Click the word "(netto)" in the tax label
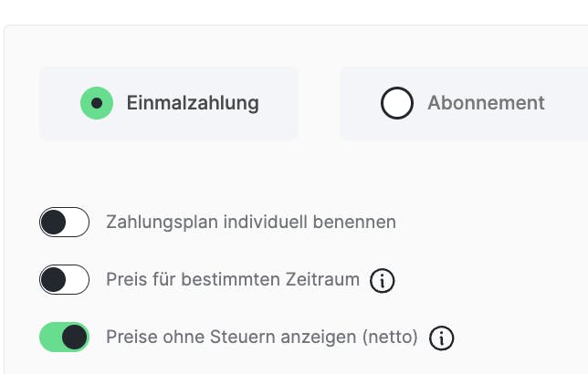Viewport: 588px width, 374px height. tap(391, 338)
